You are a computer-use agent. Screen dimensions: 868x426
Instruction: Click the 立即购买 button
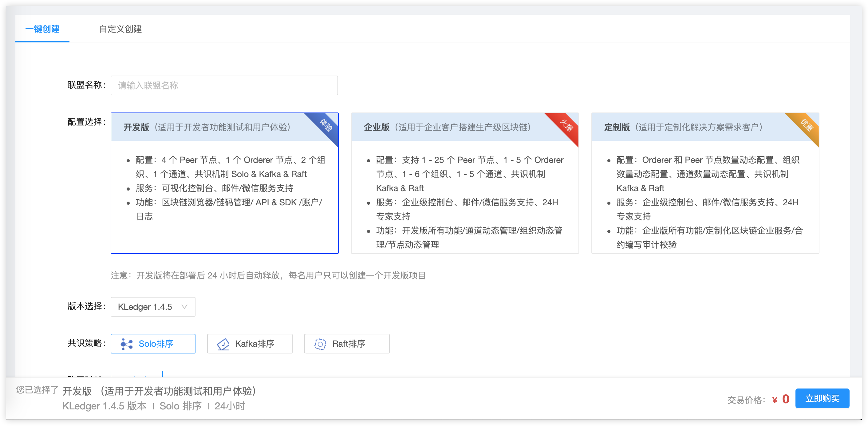point(822,398)
